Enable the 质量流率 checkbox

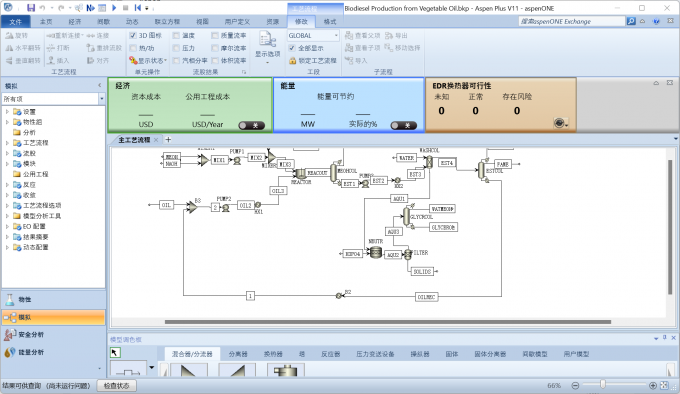tap(215, 36)
